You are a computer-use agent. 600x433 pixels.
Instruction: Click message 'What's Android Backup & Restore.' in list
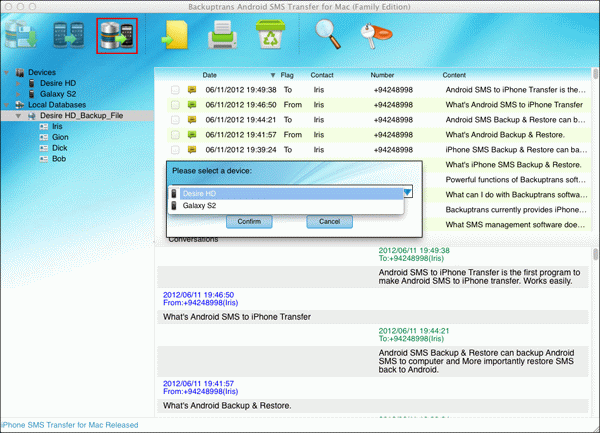tap(505, 135)
